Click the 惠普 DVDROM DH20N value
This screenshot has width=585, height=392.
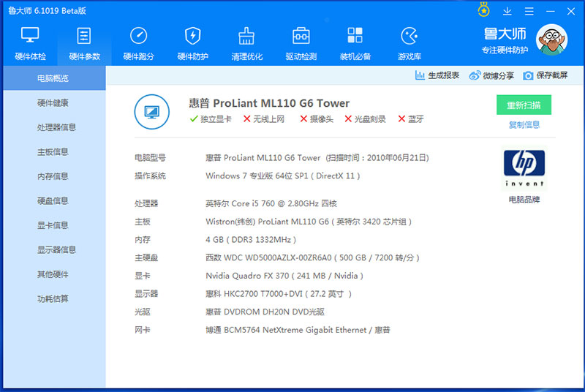(265, 312)
